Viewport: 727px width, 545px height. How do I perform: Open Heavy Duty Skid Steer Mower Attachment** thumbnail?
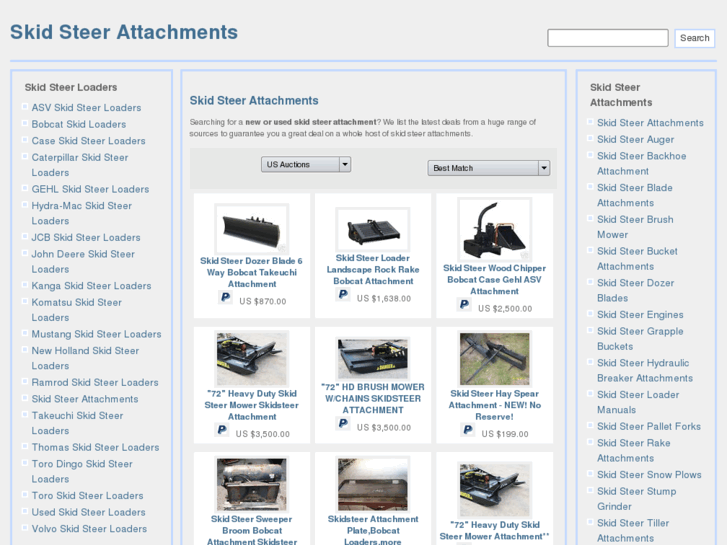pos(494,489)
